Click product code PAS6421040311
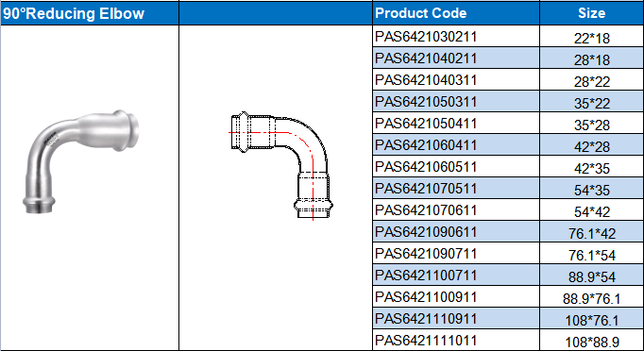Viewport: 644px width, 351px height. coord(456,80)
